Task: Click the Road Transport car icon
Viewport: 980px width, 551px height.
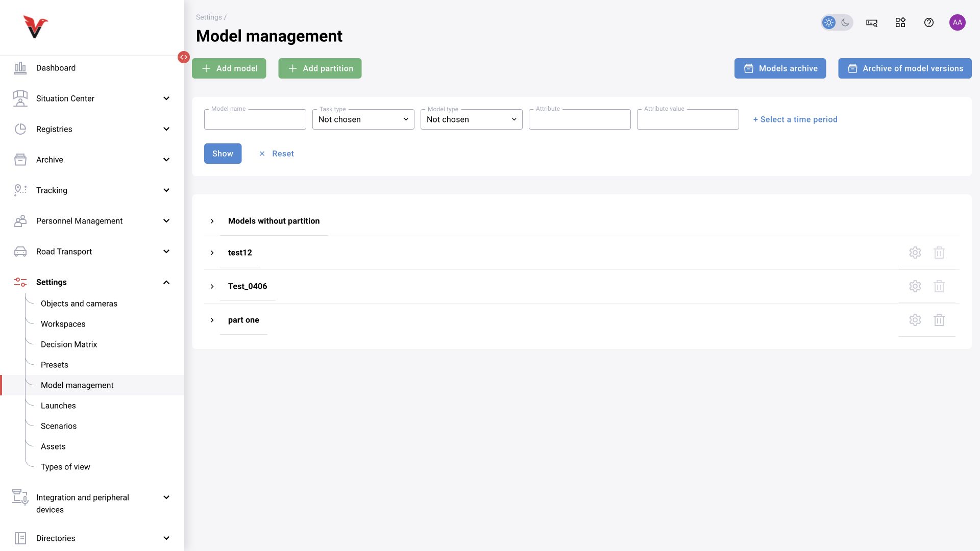Action: [20, 252]
